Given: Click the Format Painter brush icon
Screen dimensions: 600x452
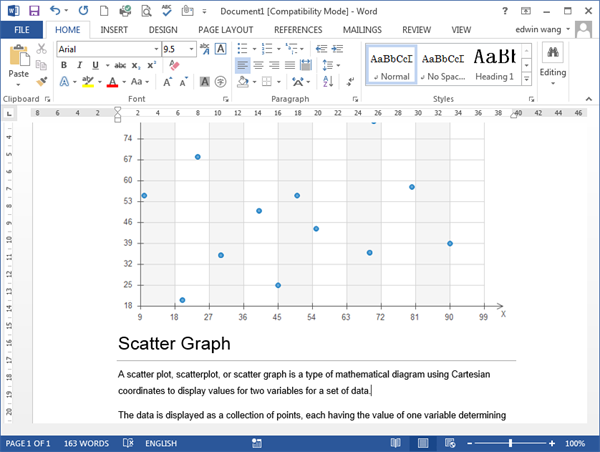Looking at the screenshot, I should (41, 81).
